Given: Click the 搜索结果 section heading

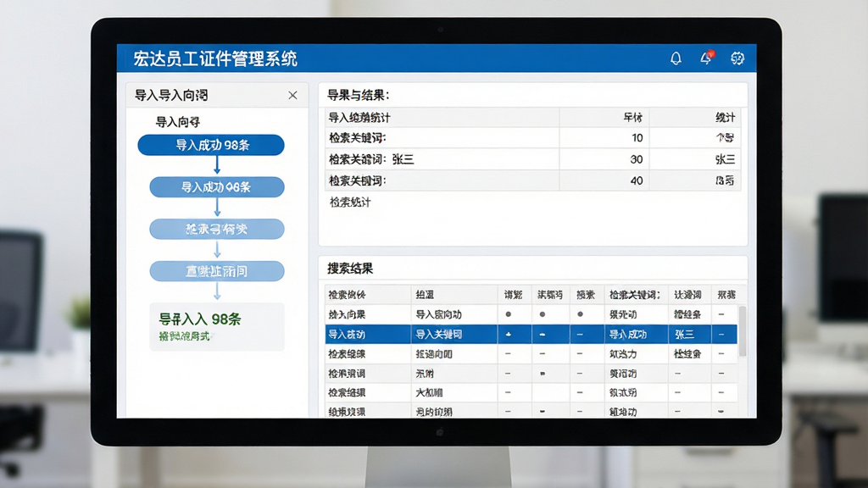Looking at the screenshot, I should pos(350,269).
